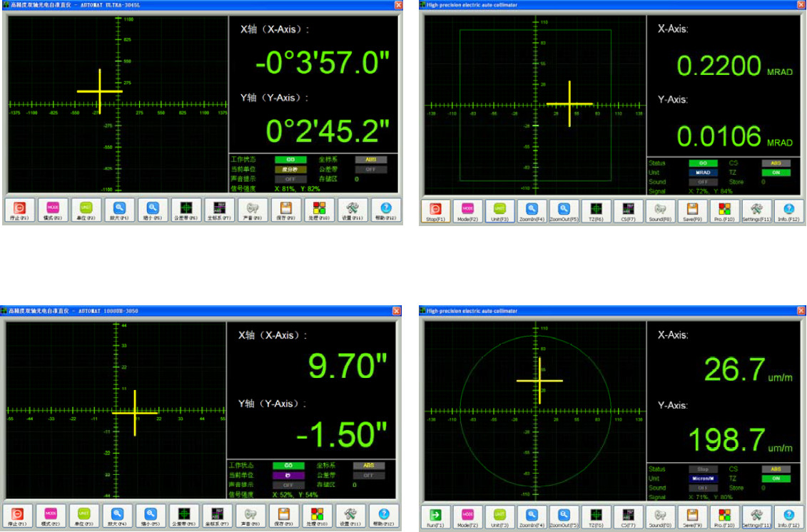Viewport: 807px width, 532px height.
Task: Toggle Sound(F8) in the MRAD window
Action: point(659,210)
